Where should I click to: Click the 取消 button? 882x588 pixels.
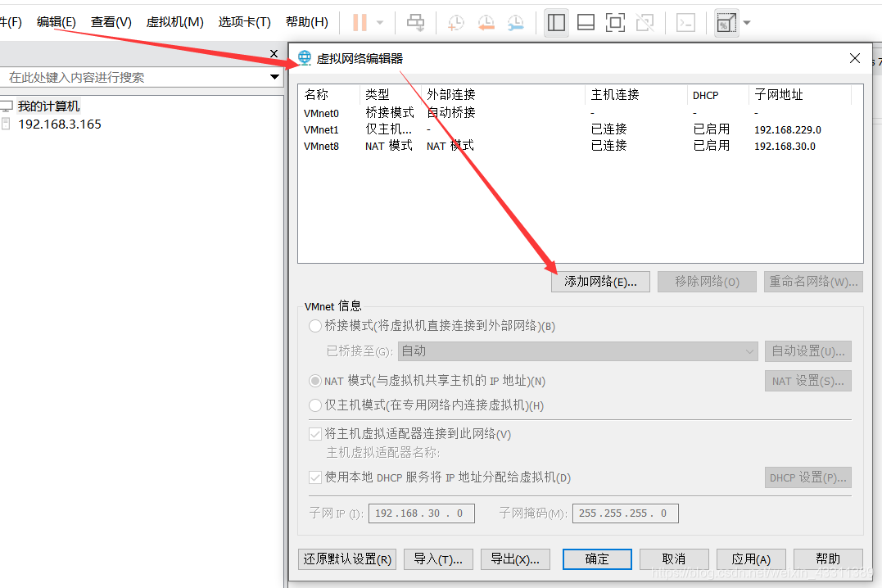click(x=674, y=559)
